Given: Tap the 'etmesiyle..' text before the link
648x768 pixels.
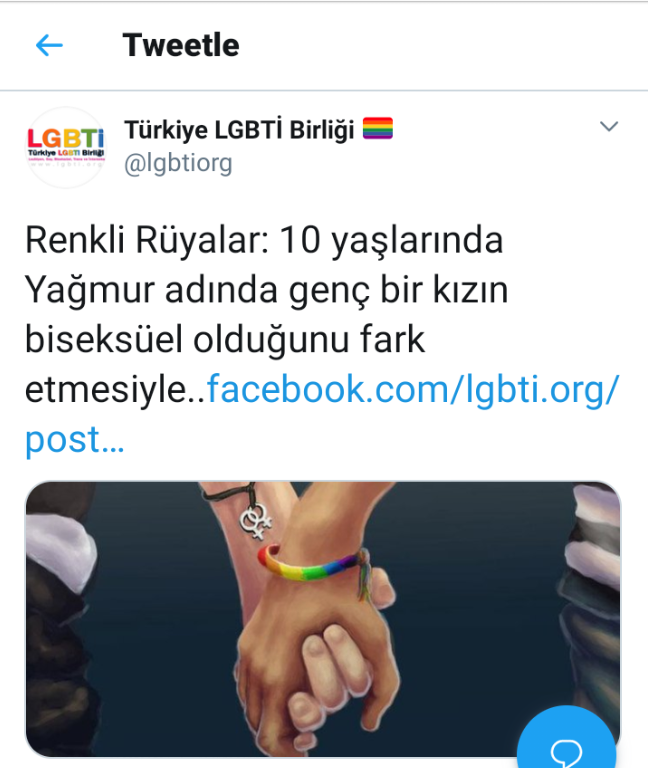Looking at the screenshot, I should tap(115, 390).
